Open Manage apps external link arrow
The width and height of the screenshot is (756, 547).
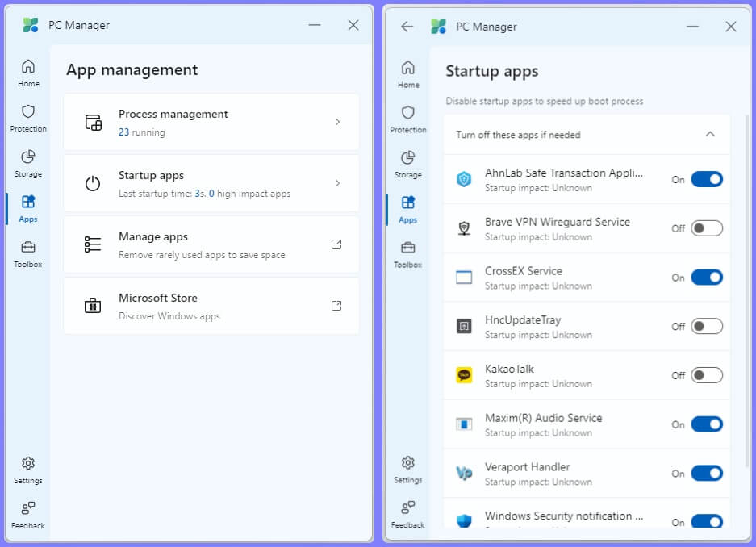click(336, 244)
